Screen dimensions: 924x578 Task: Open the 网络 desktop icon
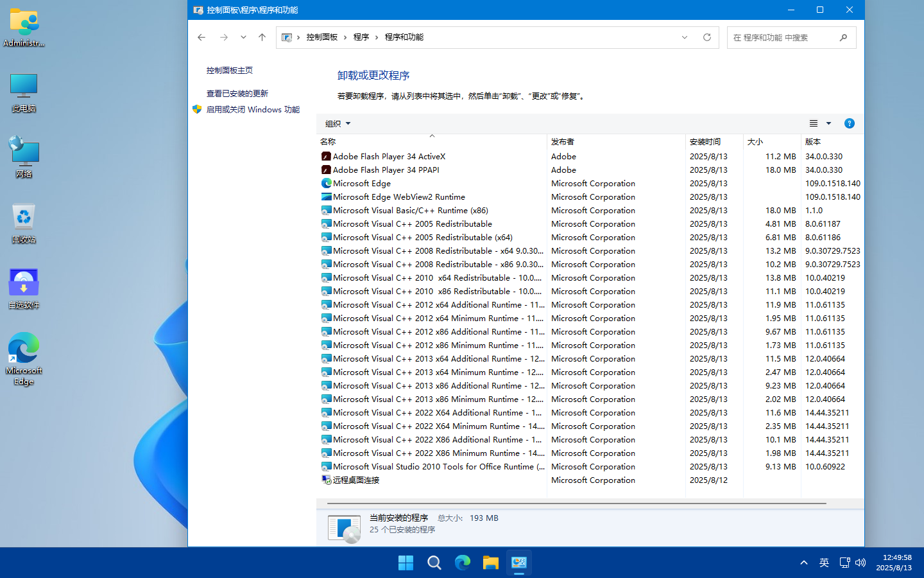click(x=24, y=157)
